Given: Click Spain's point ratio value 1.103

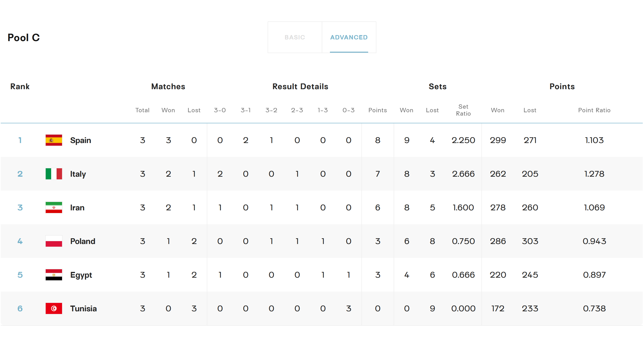Looking at the screenshot, I should point(594,140).
